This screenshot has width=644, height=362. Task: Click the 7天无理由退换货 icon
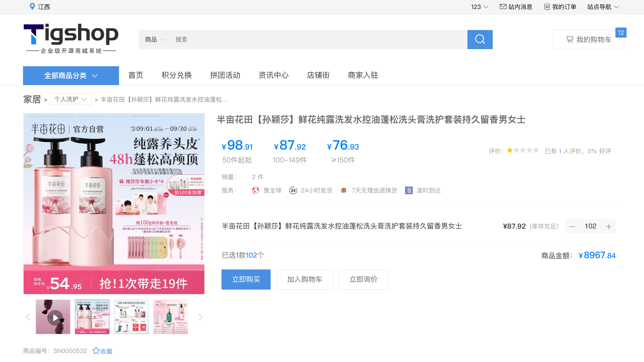point(344,191)
